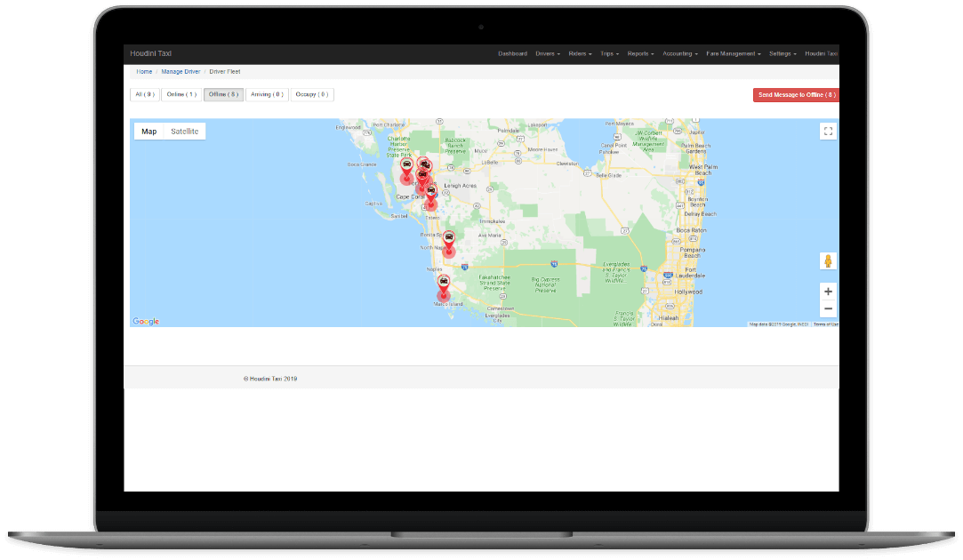This screenshot has width=963, height=560.
Task: Click the Houdini Taxi 2019 footer text
Action: coord(270,379)
